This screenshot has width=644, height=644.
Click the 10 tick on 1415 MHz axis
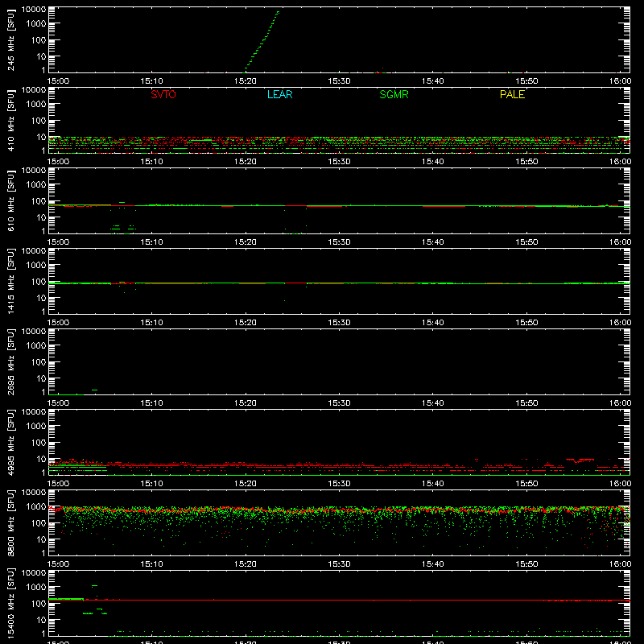pyautogui.click(x=41, y=298)
